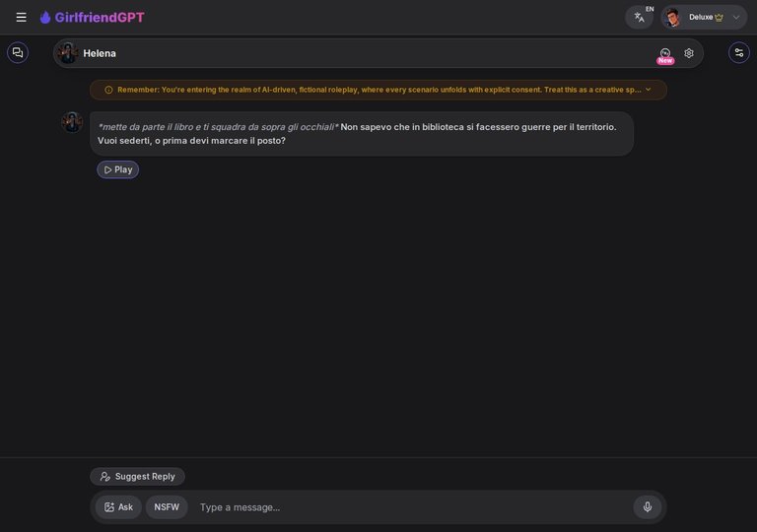Click the GirlfriendGPT title text

point(100,18)
